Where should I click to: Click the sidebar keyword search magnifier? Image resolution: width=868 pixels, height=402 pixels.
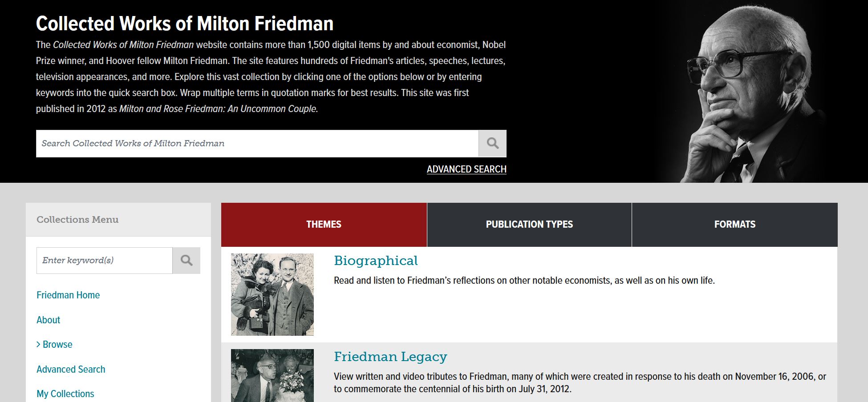(187, 261)
